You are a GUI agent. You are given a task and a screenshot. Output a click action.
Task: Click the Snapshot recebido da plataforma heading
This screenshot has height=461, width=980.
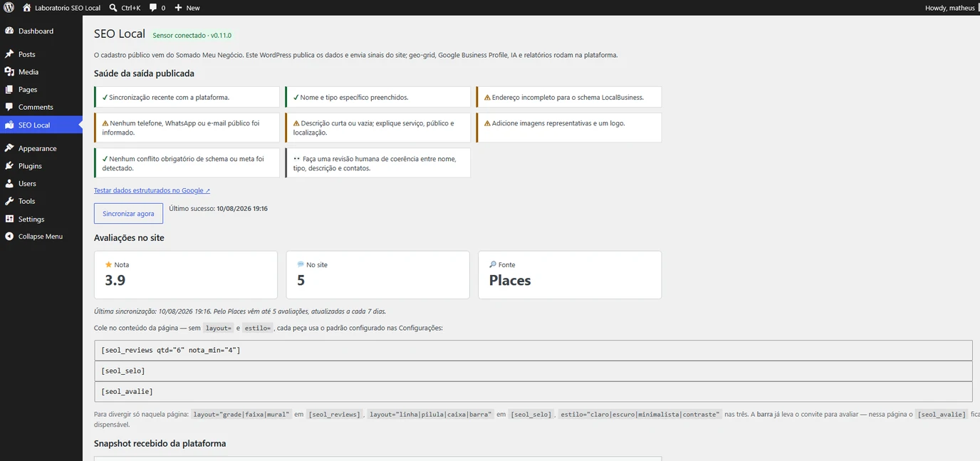tap(160, 443)
